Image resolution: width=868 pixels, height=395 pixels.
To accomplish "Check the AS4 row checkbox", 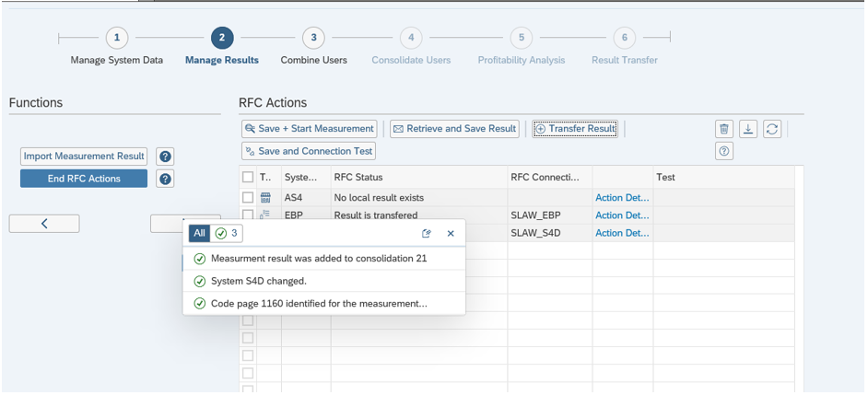I will pyautogui.click(x=248, y=197).
